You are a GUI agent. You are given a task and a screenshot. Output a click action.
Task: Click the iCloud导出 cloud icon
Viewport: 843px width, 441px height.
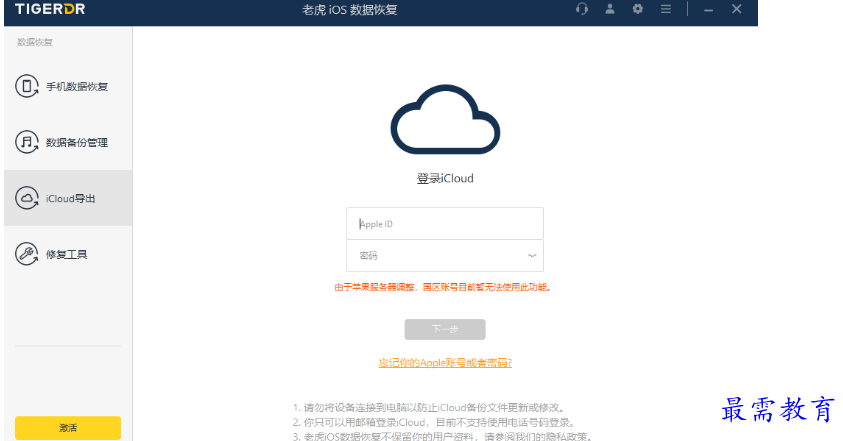(x=26, y=198)
